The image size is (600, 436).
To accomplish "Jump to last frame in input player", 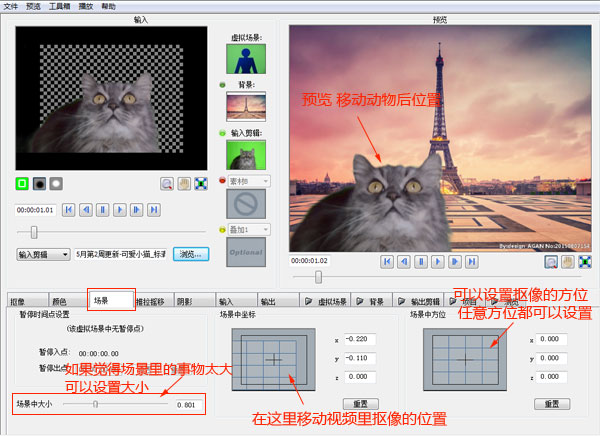I will 154,210.
